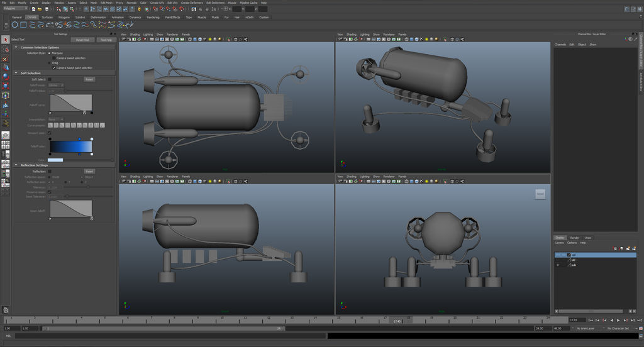Enable Camera based selection checkbox
Screen dimensions: 644x347
[x=54, y=58]
